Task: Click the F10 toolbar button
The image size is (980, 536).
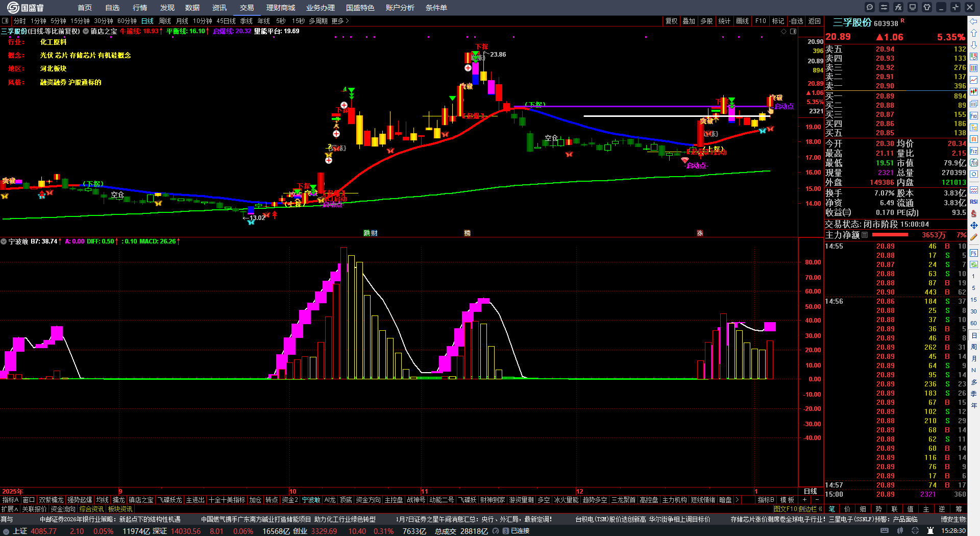Action: tap(761, 21)
